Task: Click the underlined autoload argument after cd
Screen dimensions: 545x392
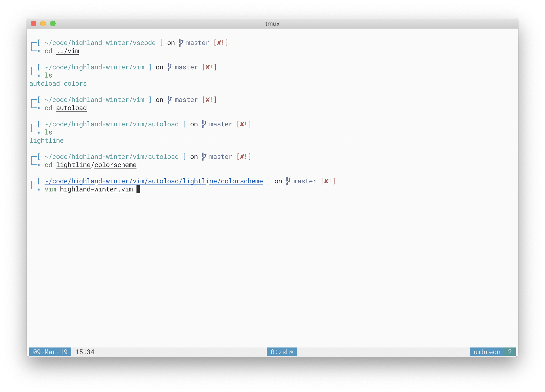Action: pos(71,108)
